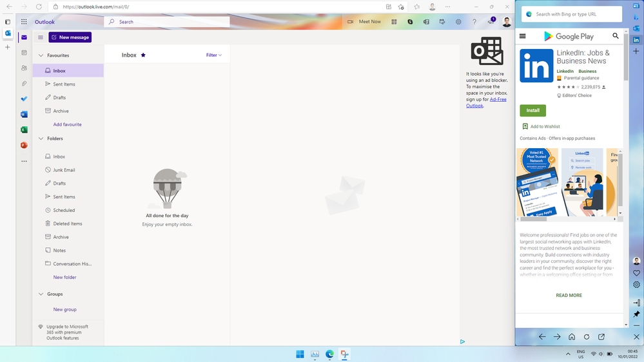Image resolution: width=644 pixels, height=362 pixels.
Task: Open the Calendar module in sidebar
Action: (24, 53)
